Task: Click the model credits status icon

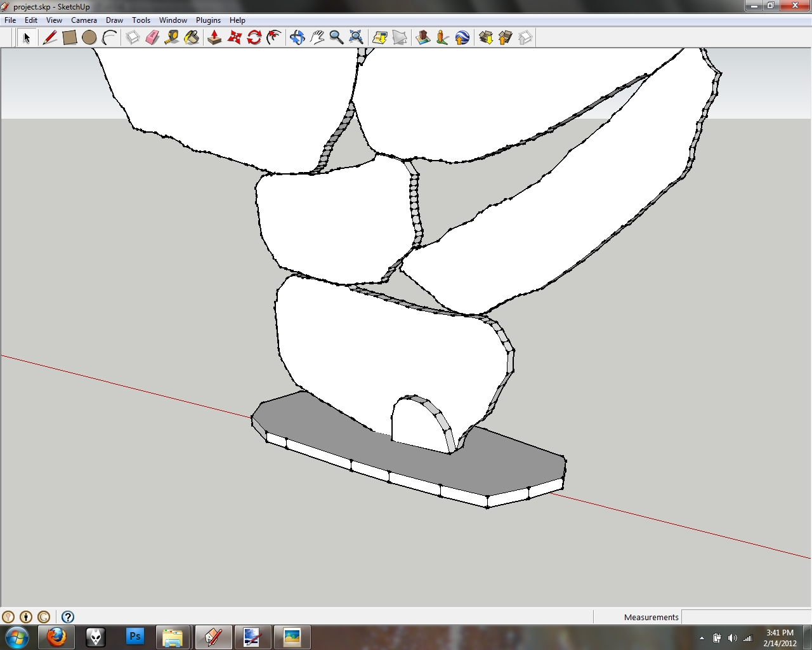Action: pyautogui.click(x=26, y=617)
